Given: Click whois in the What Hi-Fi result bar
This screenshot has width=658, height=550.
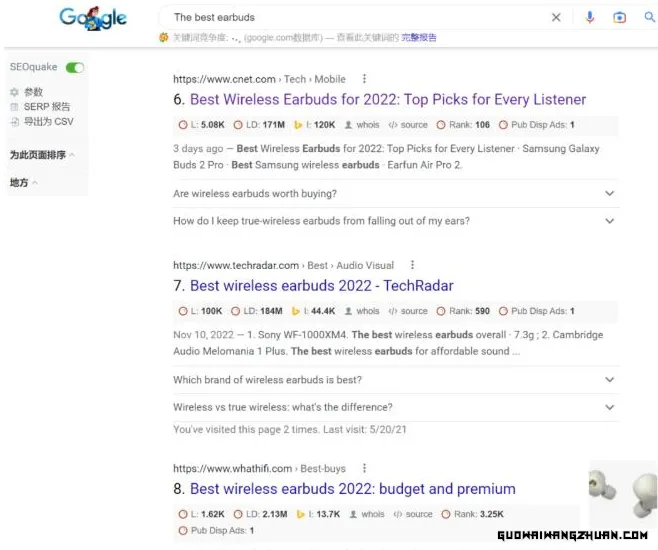Looking at the screenshot, I should (x=367, y=514).
